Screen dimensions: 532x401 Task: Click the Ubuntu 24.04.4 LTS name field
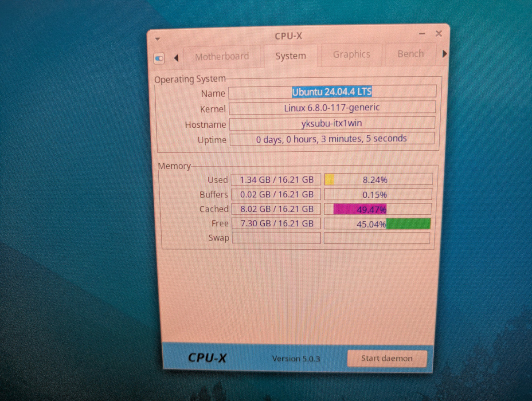pyautogui.click(x=332, y=92)
